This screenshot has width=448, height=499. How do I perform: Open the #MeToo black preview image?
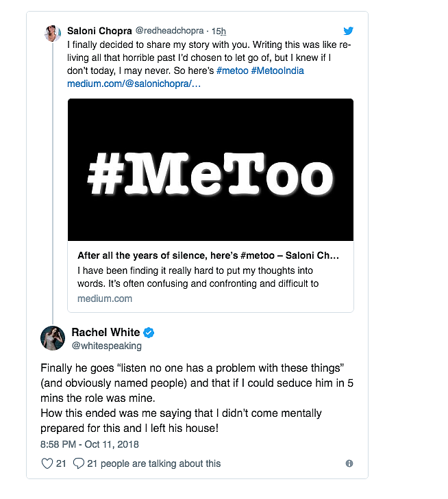tap(210, 170)
